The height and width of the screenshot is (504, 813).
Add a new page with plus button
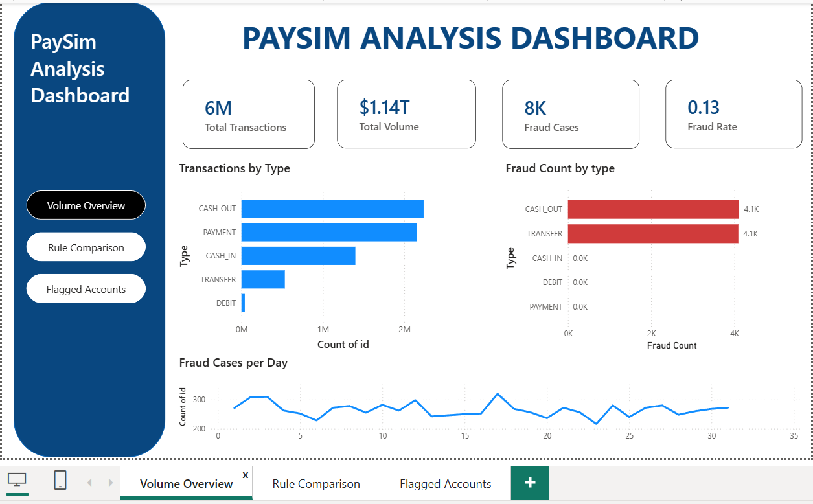pos(530,483)
